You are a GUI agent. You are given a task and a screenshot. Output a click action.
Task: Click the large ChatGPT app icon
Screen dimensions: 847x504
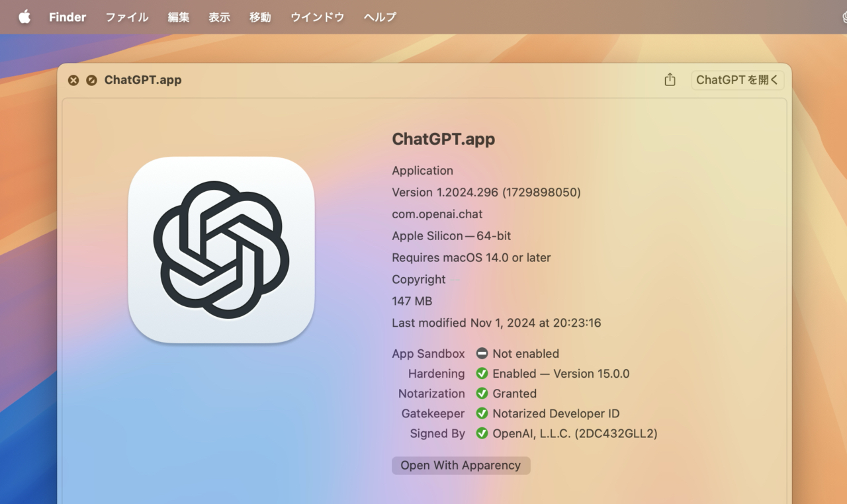tap(221, 250)
